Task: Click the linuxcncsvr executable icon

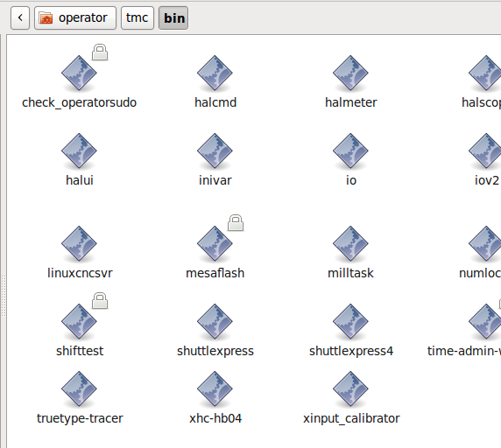Action: [79, 244]
